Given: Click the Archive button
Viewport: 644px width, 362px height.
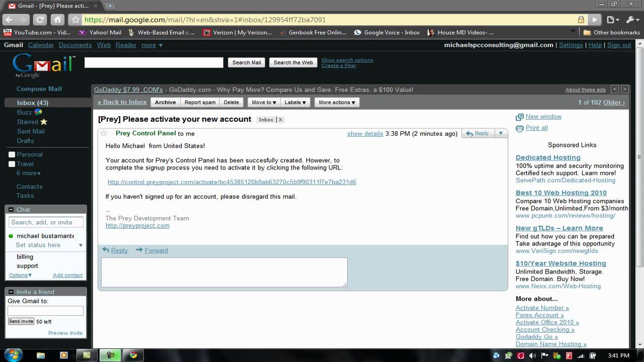Looking at the screenshot, I should point(165,102).
